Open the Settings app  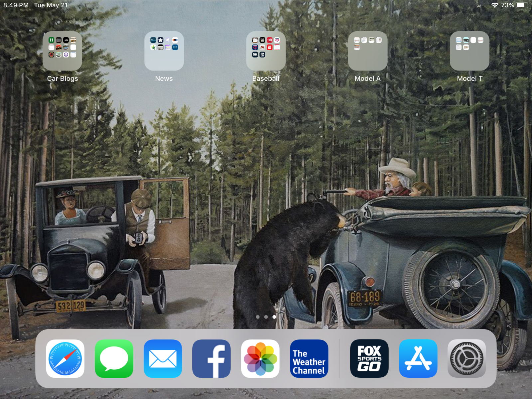466,359
